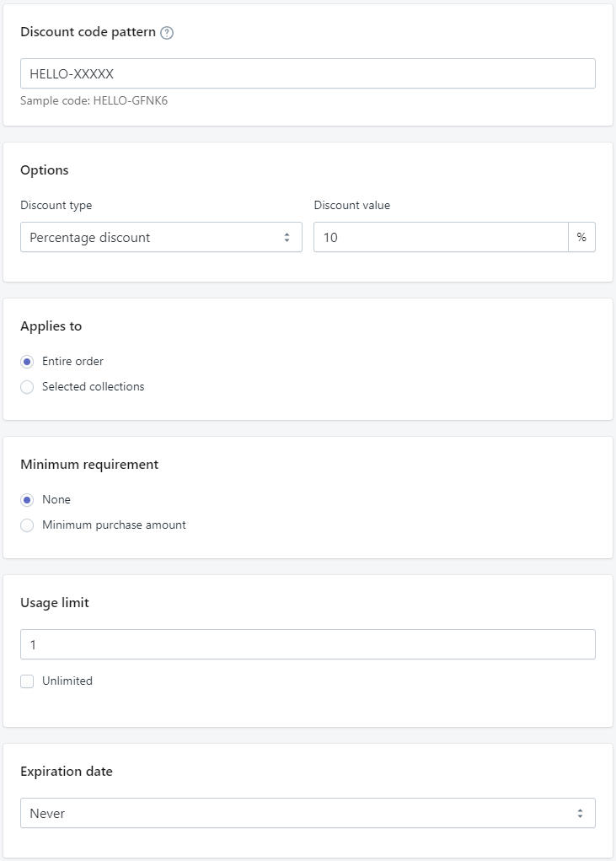Choose Minimum purchase amount requirement
Viewport: 616px width, 861px height.
tap(27, 525)
